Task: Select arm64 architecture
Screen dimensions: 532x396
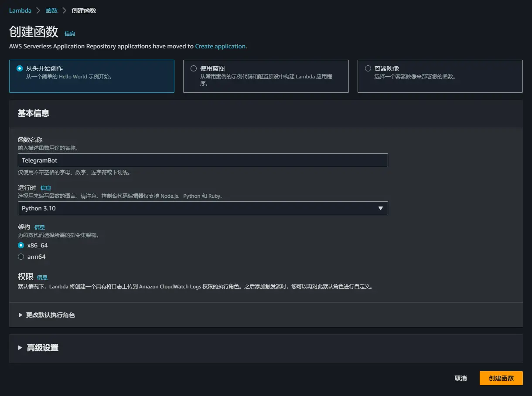Action: point(21,257)
